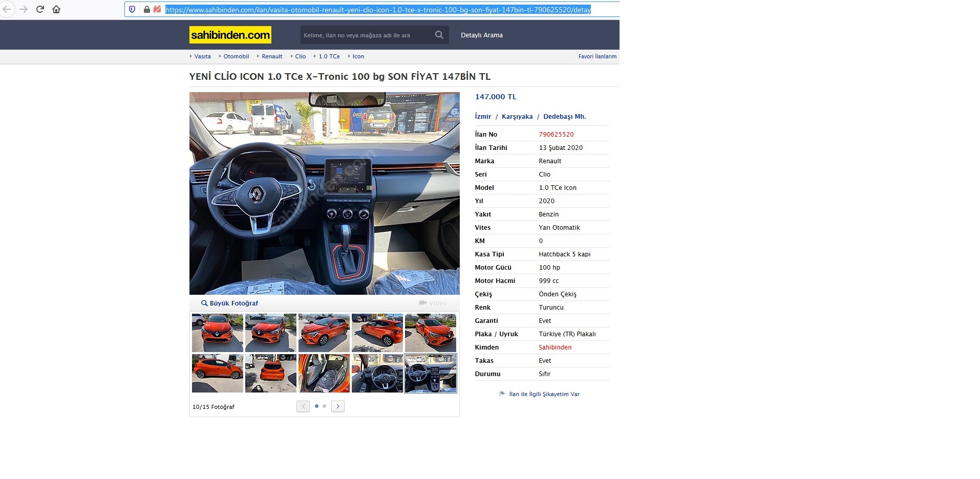The image size is (980, 479).
Task: Go to Clio breadcrumb
Action: click(301, 56)
